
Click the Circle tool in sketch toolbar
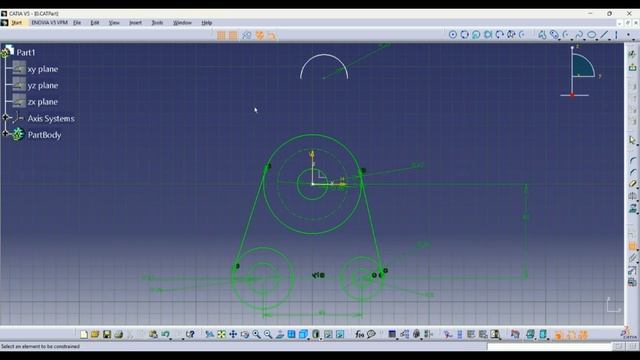pyautogui.click(x=453, y=35)
